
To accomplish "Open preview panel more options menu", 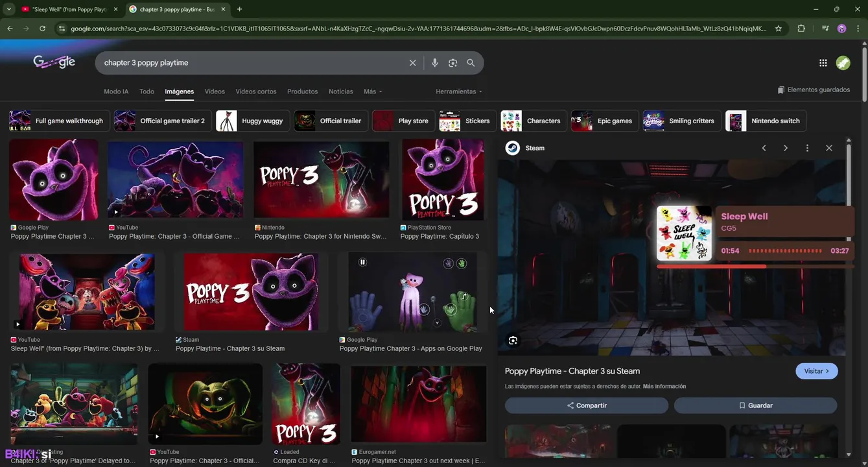I will [x=807, y=148].
